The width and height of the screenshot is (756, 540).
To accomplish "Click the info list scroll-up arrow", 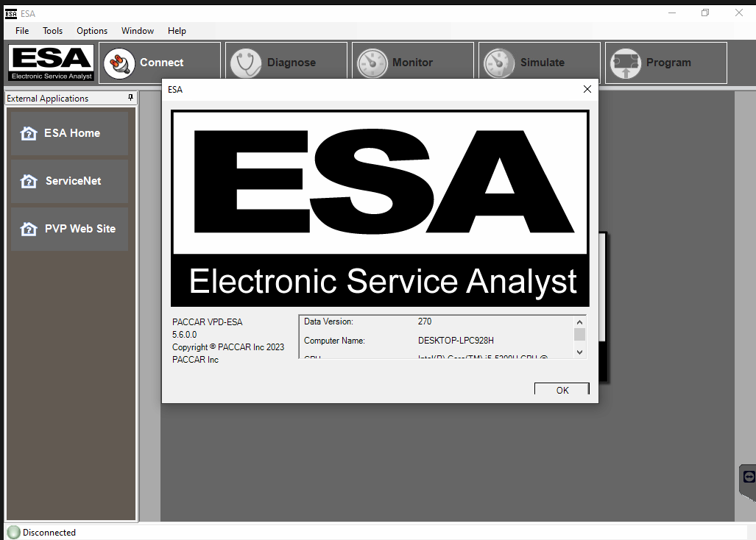I will (x=580, y=322).
